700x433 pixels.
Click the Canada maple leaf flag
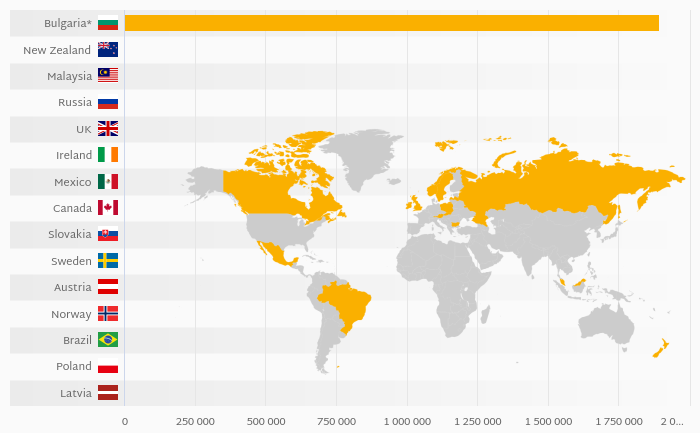click(x=108, y=208)
